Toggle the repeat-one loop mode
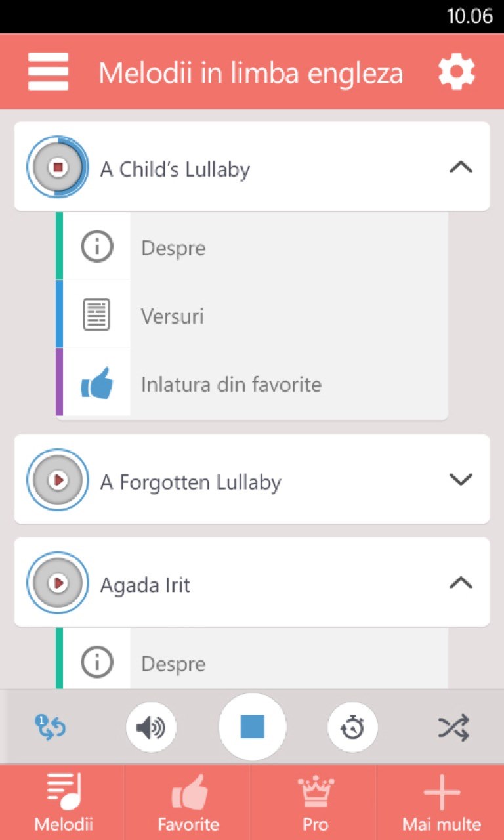The width and height of the screenshot is (504, 840). coord(51,727)
